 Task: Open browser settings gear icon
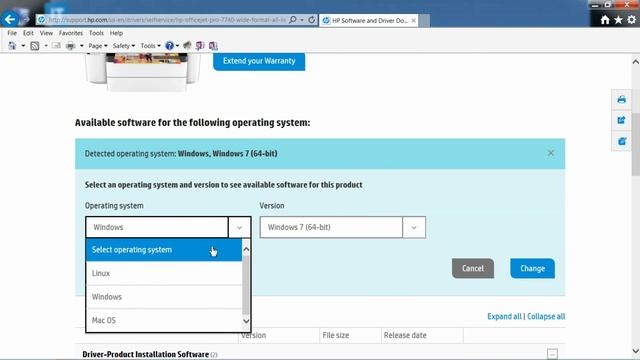click(631, 20)
